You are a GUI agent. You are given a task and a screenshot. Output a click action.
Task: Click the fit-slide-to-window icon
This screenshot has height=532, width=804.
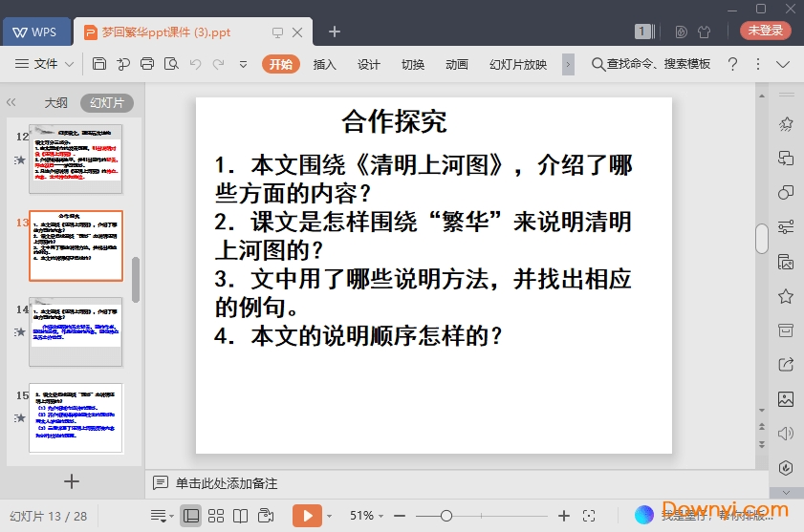point(590,516)
